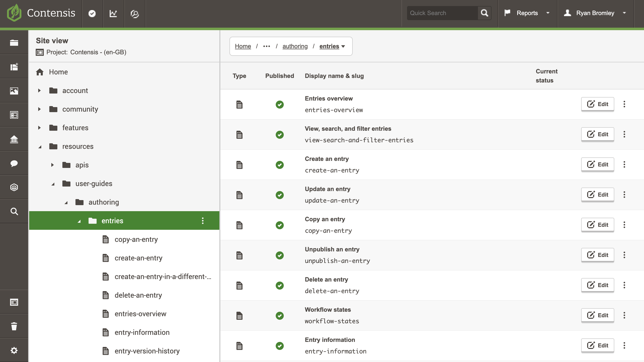Open more options for Workflow states row
644x362 pixels.
624,315
